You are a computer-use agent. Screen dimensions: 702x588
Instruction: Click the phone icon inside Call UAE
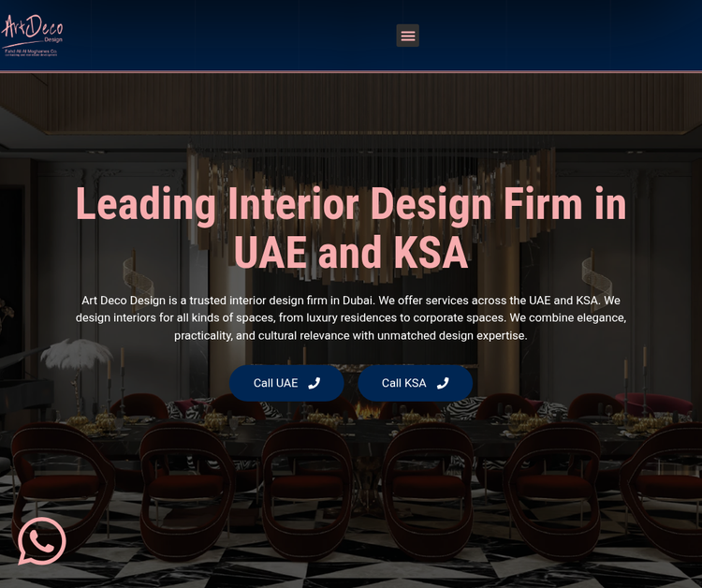click(x=314, y=383)
